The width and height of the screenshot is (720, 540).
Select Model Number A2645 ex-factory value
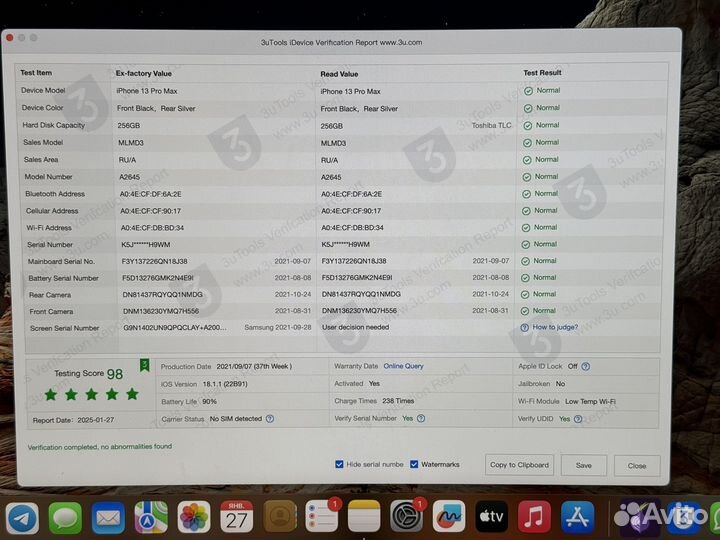129,177
